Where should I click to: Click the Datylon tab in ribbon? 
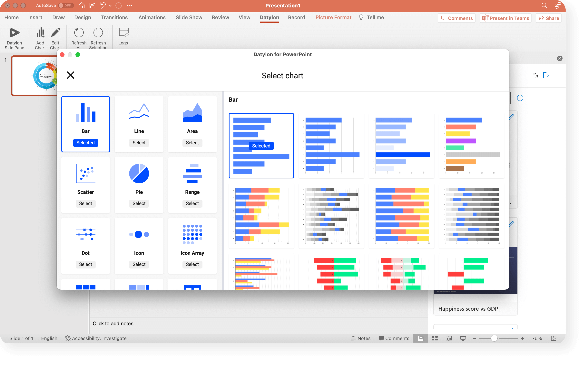tap(269, 17)
